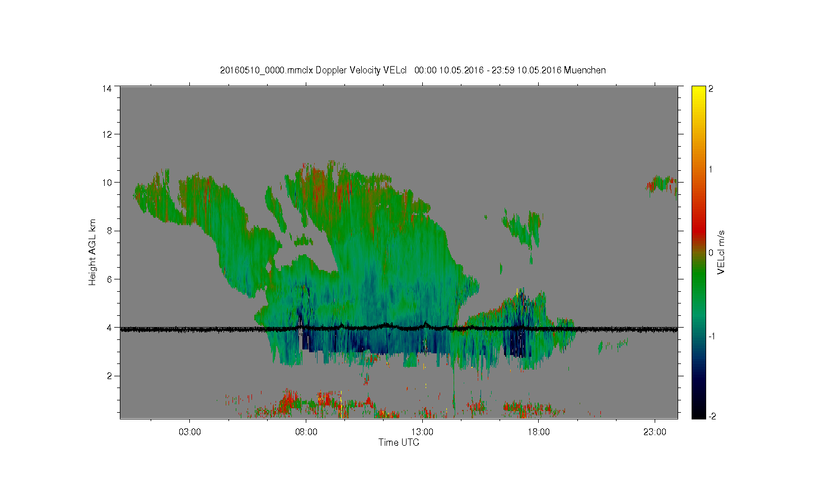
Task: Click the colorbar label 1
Action: point(711,170)
